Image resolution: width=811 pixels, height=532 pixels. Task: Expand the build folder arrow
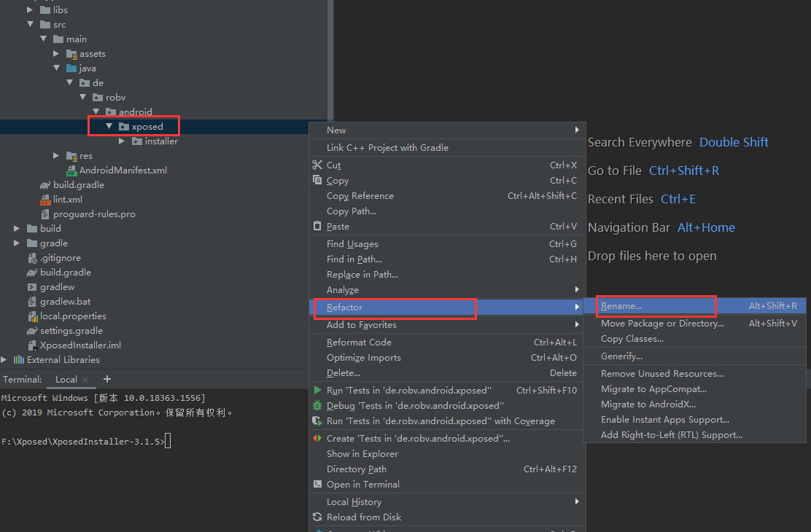pos(17,229)
